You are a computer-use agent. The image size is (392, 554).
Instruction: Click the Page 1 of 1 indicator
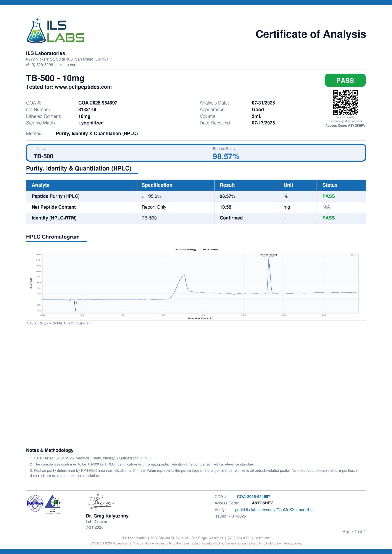[x=354, y=531]
